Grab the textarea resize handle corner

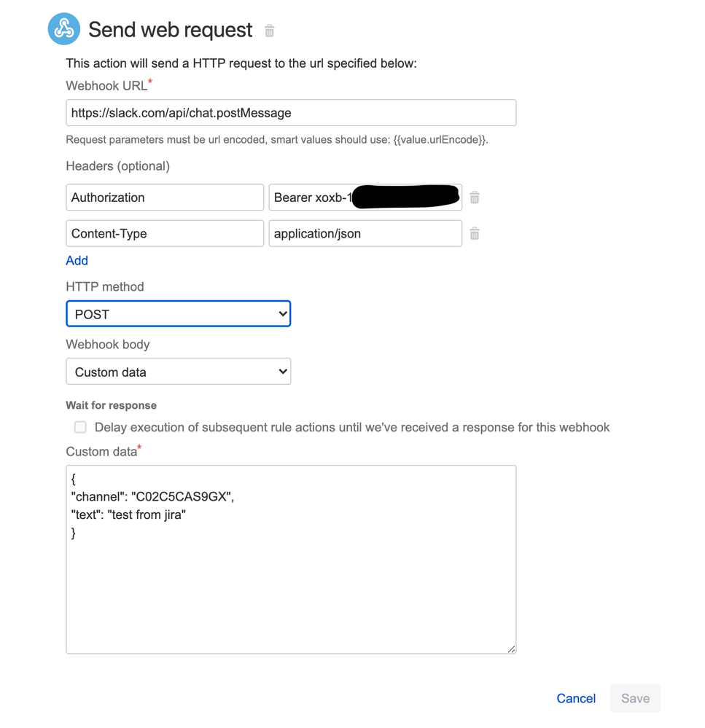point(511,649)
